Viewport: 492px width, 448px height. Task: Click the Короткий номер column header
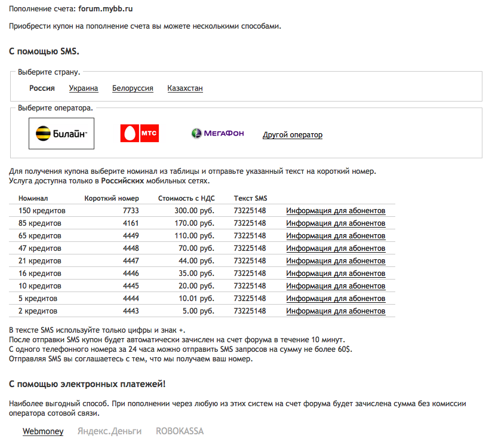112,198
